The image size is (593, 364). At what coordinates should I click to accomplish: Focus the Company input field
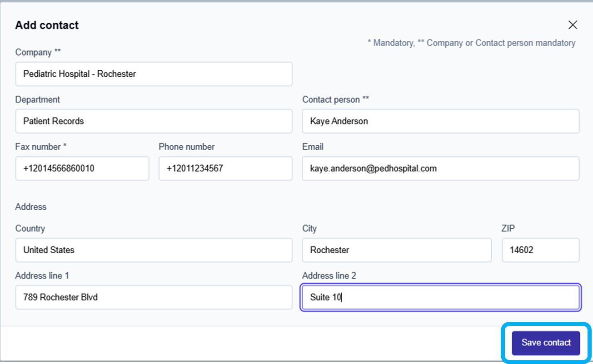pos(154,74)
